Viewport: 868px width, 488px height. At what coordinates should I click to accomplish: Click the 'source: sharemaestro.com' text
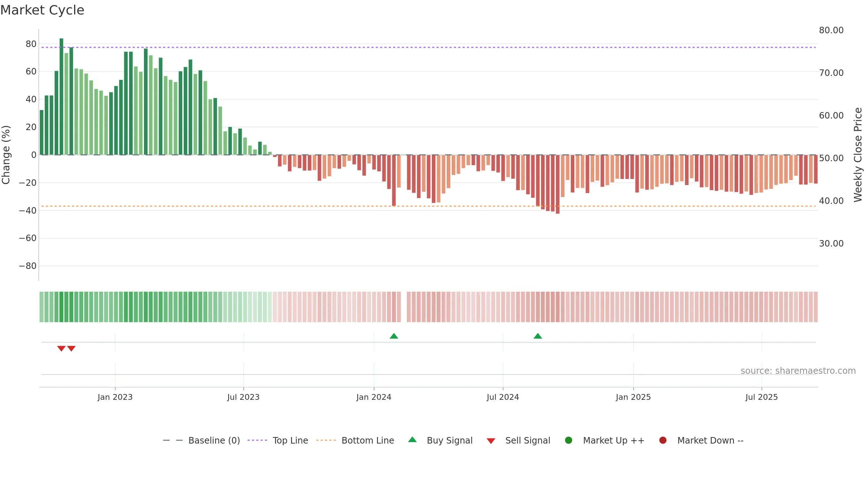[x=798, y=371]
